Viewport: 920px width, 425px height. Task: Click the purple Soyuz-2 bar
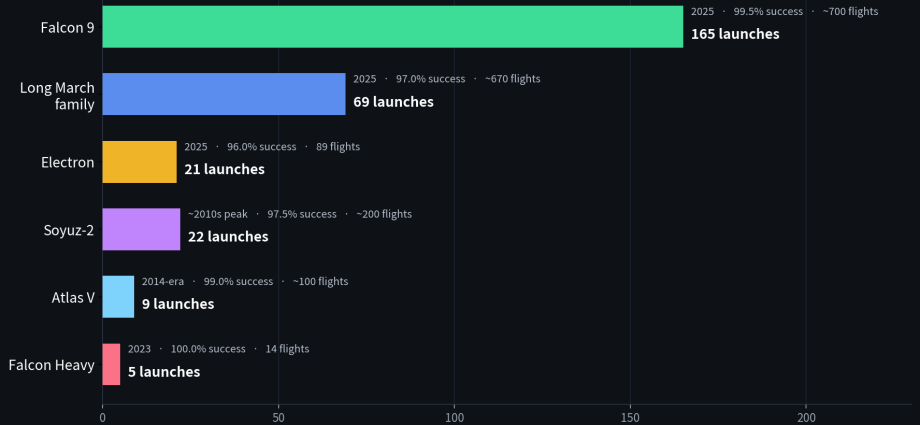141,229
